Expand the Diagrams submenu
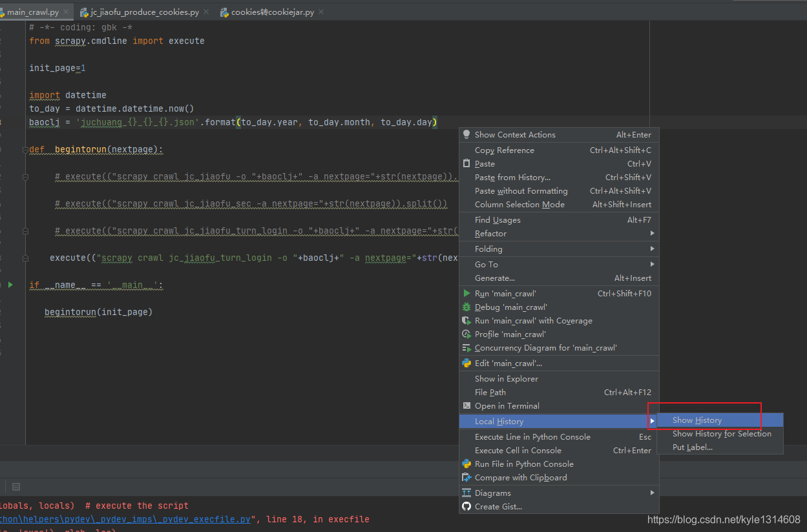807x532 pixels. 559,493
